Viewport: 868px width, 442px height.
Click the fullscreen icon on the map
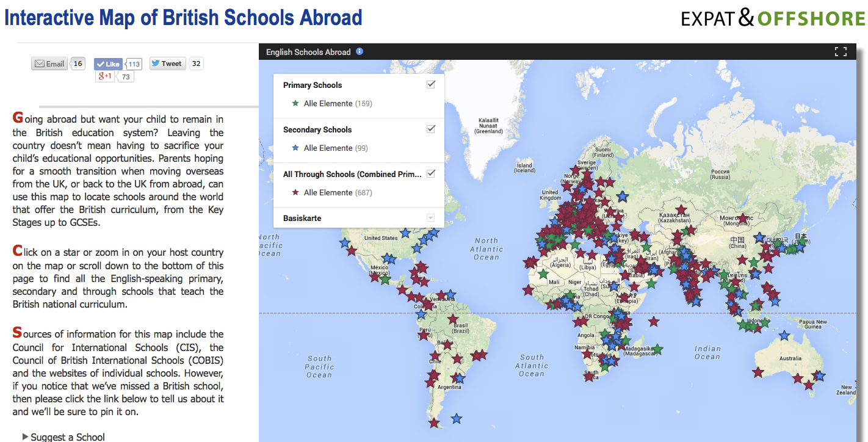(841, 51)
